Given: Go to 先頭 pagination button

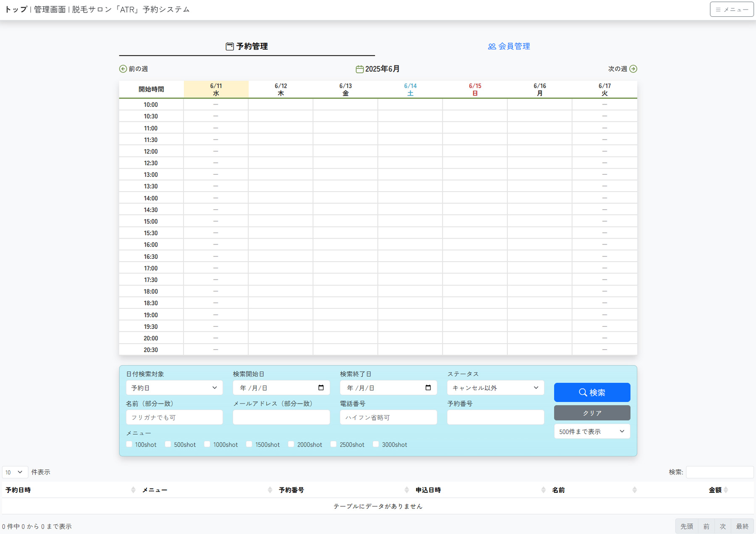Looking at the screenshot, I should (x=687, y=526).
